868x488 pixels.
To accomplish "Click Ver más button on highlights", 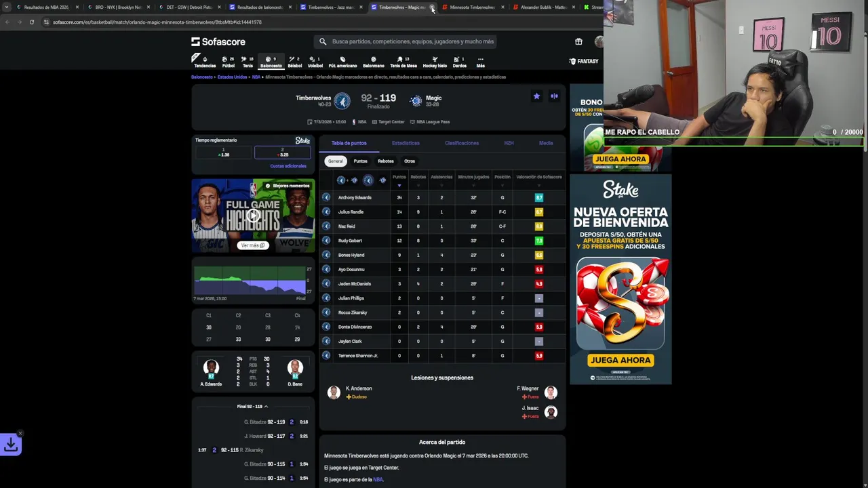I will point(252,245).
